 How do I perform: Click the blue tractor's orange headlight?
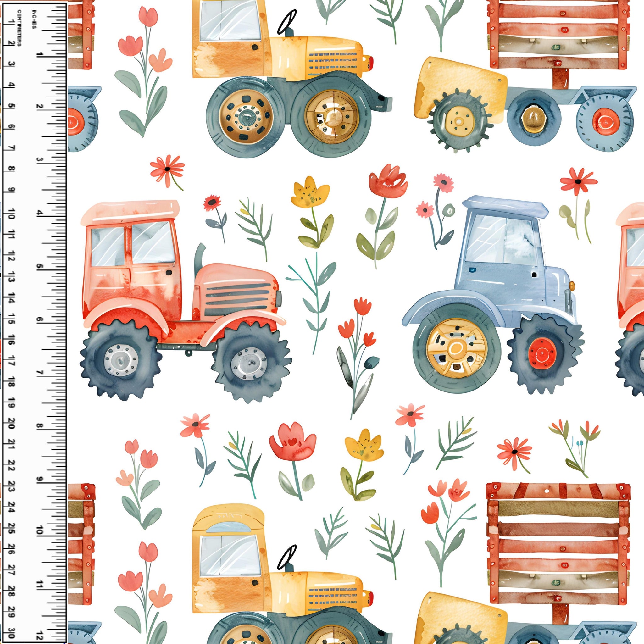click(x=572, y=286)
